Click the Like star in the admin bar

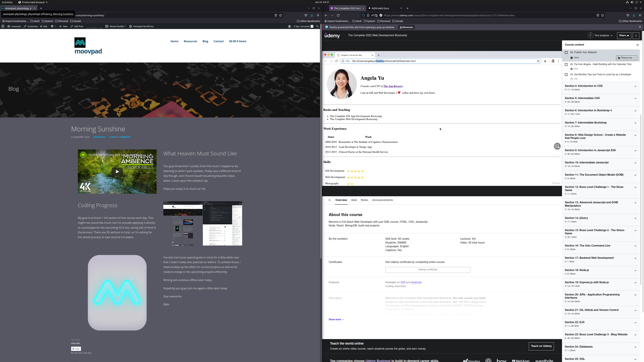(43, 26)
